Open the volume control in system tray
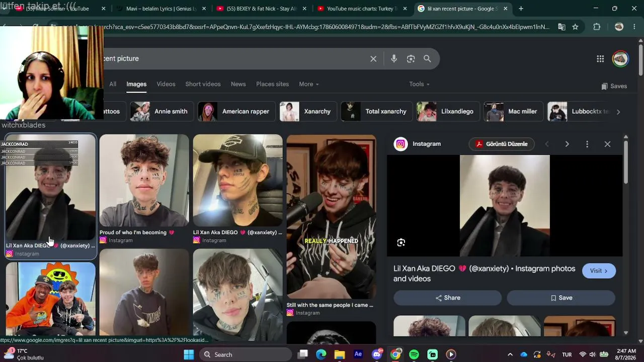This screenshot has height=362, width=644. click(x=592, y=354)
